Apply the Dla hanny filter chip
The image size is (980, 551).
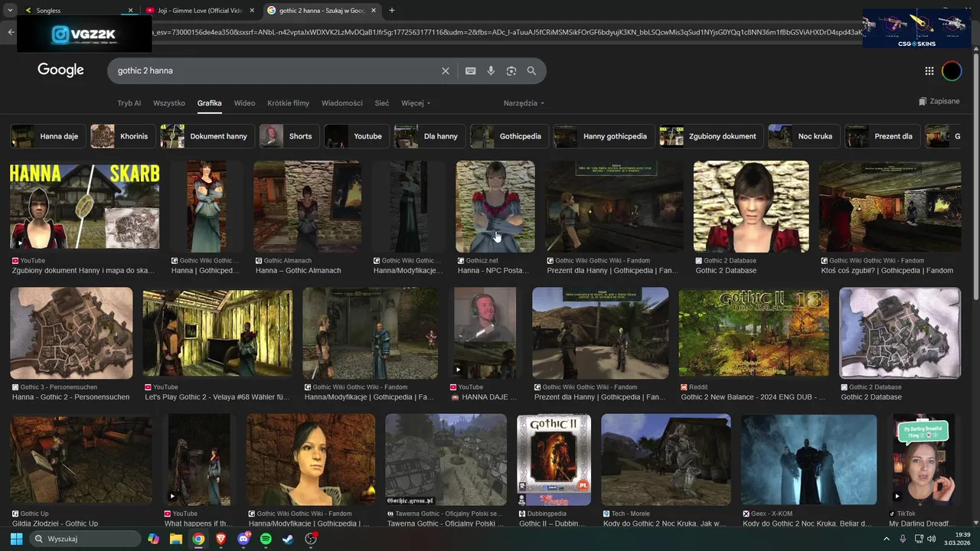[429, 136]
